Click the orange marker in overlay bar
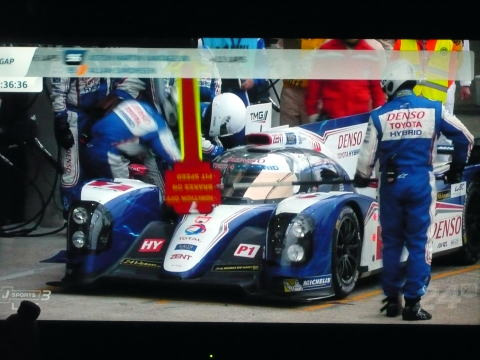 82,70
